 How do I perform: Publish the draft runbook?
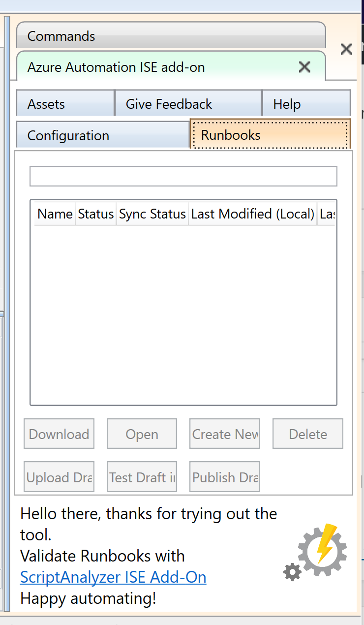point(224,476)
